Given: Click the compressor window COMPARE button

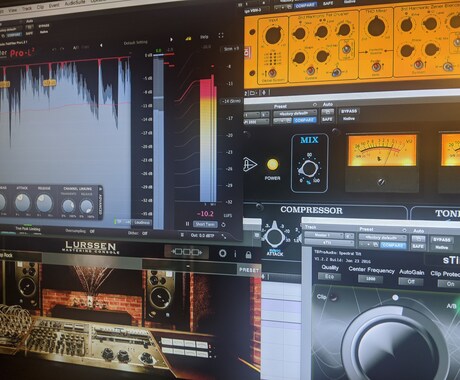Looking at the screenshot, I should point(305,120).
